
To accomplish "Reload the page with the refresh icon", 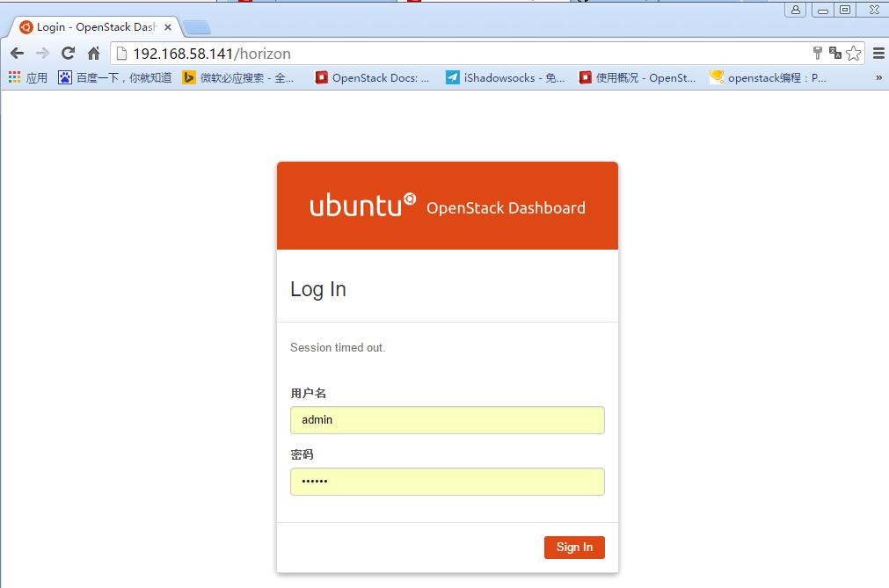I will point(68,54).
